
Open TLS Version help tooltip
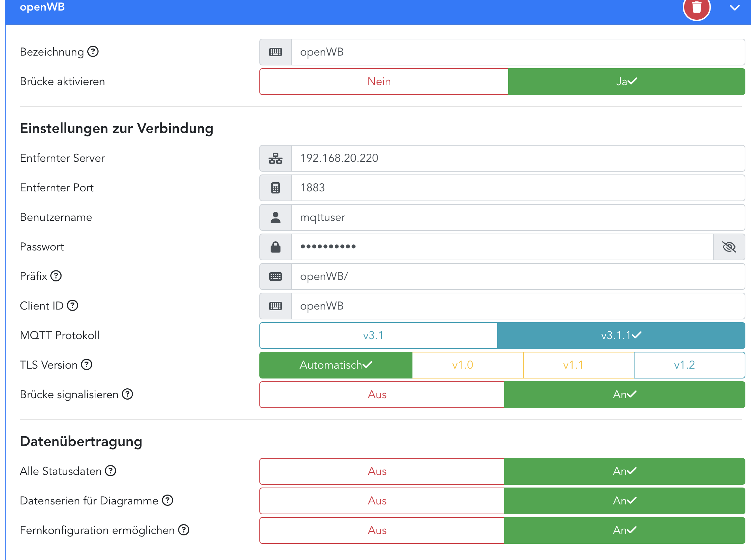87,365
